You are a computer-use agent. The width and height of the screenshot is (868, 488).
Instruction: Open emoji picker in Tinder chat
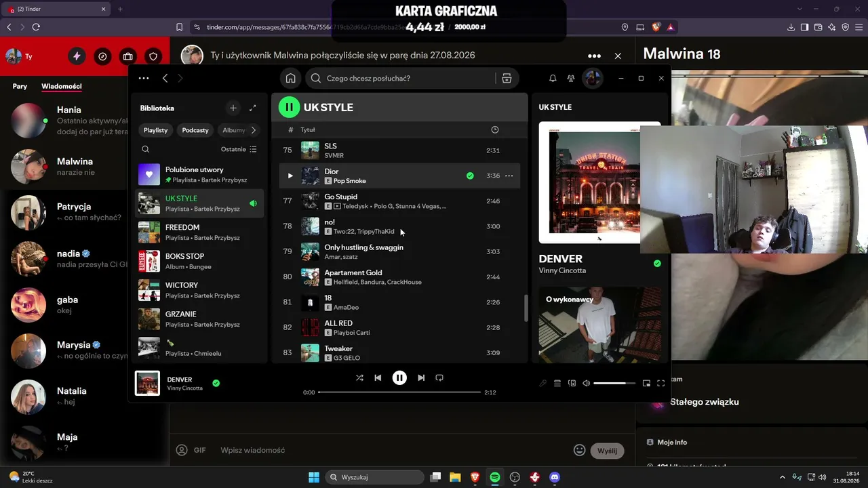[x=580, y=450]
